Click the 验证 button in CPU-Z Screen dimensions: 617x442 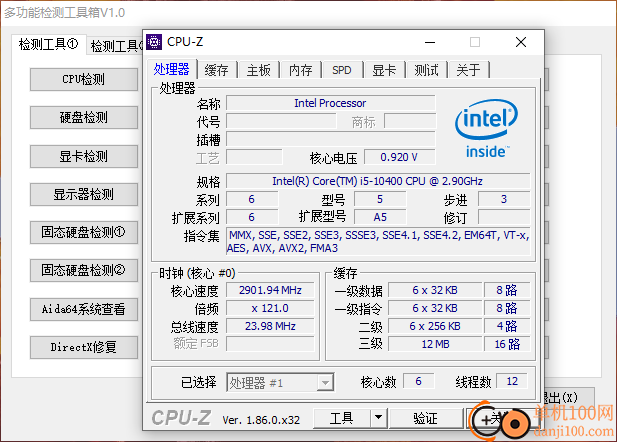[x=425, y=418]
